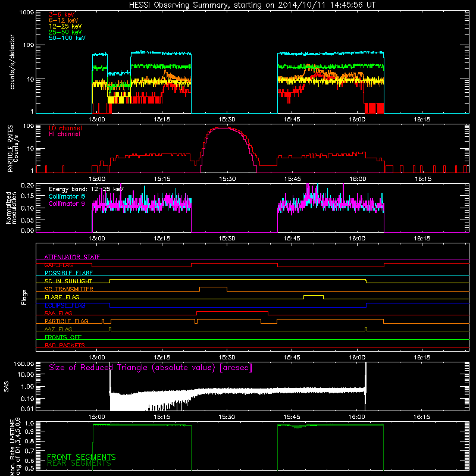Screen dimensions: 476x476
Task: Select the AAZ_FLAG label
Action: click(x=58, y=329)
